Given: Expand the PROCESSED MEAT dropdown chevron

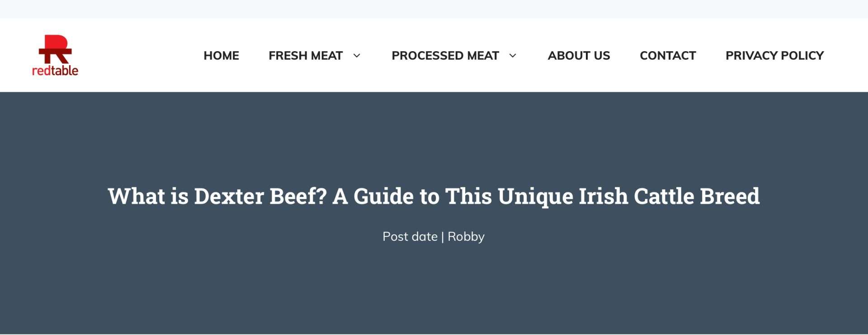Looking at the screenshot, I should (x=513, y=56).
